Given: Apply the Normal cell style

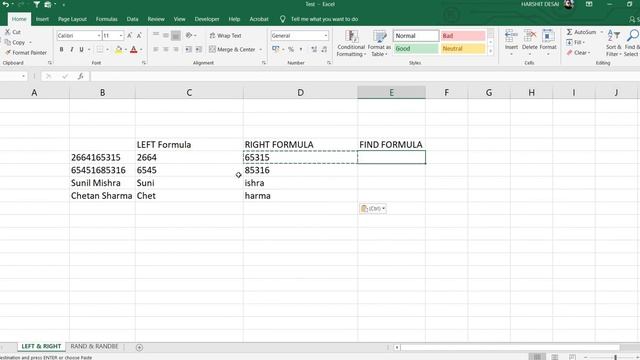Looking at the screenshot, I should [416, 36].
